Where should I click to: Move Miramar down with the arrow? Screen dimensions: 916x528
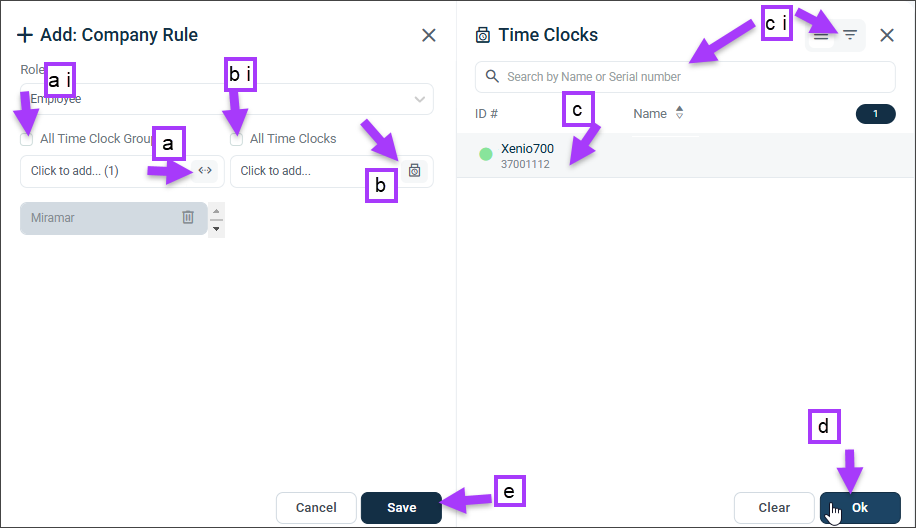(216, 228)
